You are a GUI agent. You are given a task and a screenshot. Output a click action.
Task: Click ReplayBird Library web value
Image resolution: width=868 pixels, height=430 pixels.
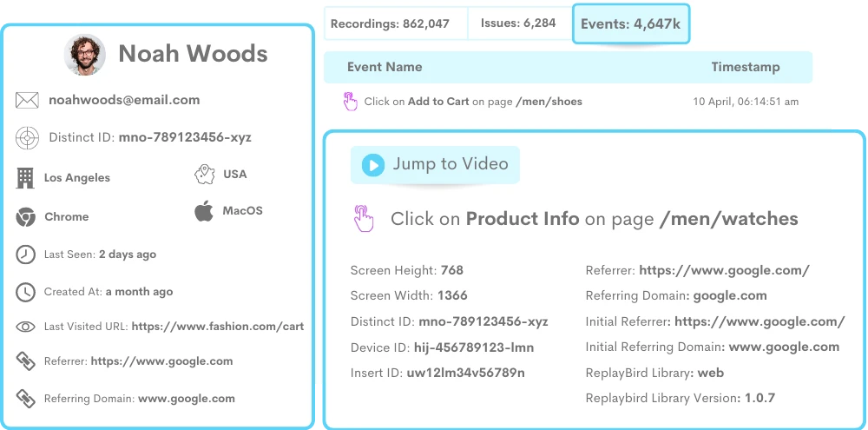711,373
